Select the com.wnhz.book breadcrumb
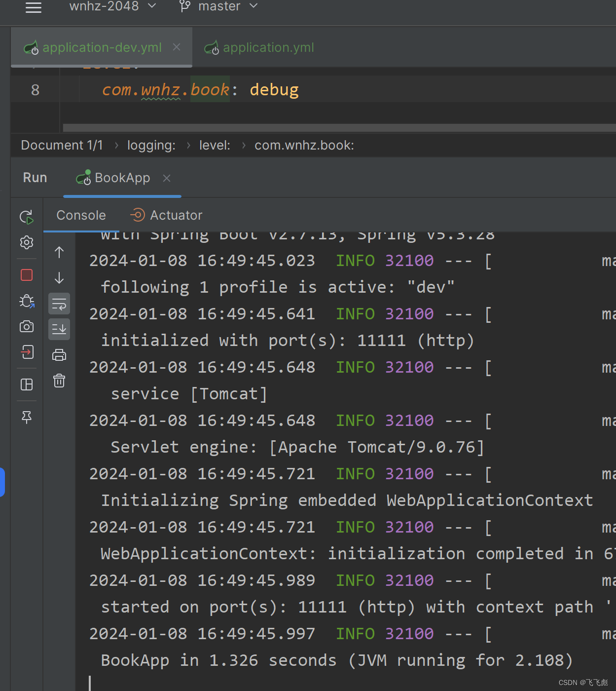The width and height of the screenshot is (616, 691). (x=304, y=145)
